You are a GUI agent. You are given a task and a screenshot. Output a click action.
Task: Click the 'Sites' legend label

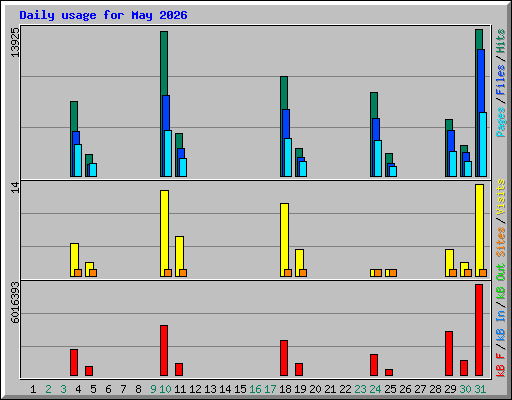pyautogui.click(x=501, y=242)
